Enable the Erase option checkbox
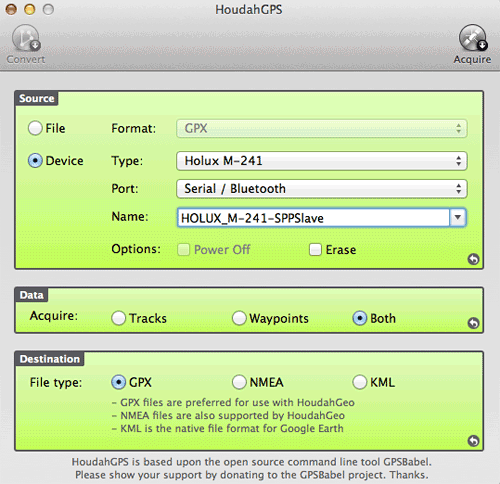Image resolution: width=500 pixels, height=484 pixels. [x=315, y=249]
